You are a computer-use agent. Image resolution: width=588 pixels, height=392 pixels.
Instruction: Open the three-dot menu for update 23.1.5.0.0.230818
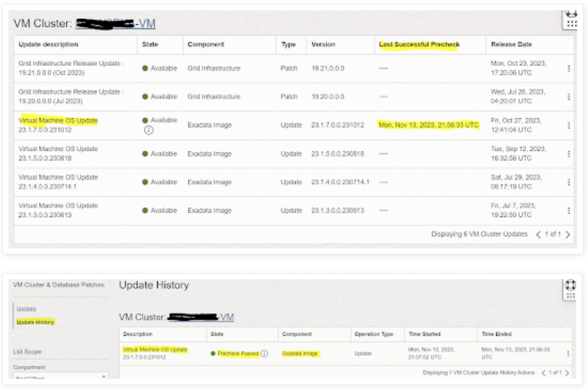[568, 154]
